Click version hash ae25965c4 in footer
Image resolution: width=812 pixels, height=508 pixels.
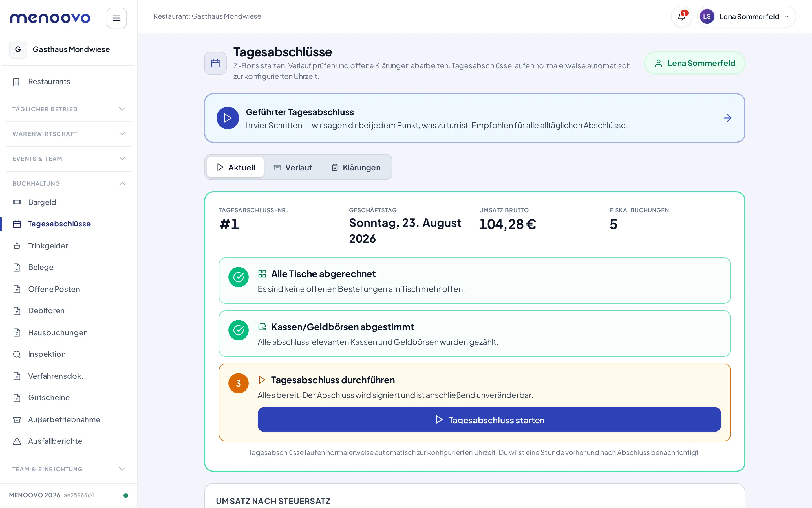tap(79, 495)
